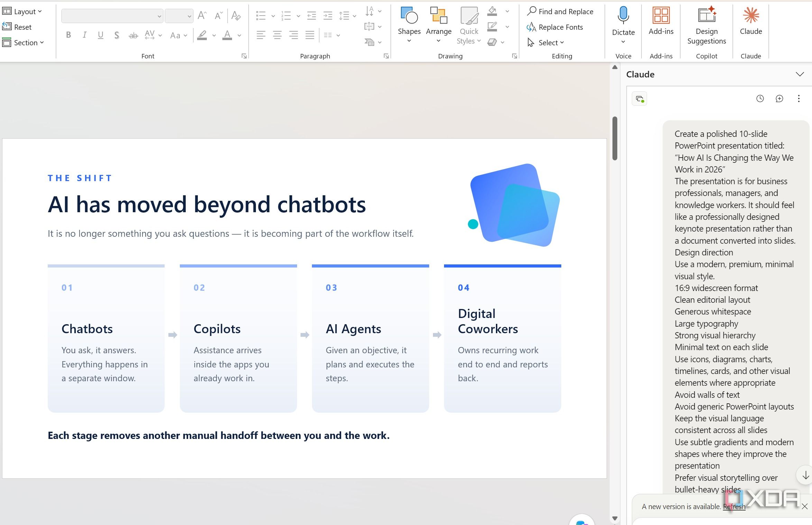
Task: Apply bullet list icon
Action: [261, 16]
